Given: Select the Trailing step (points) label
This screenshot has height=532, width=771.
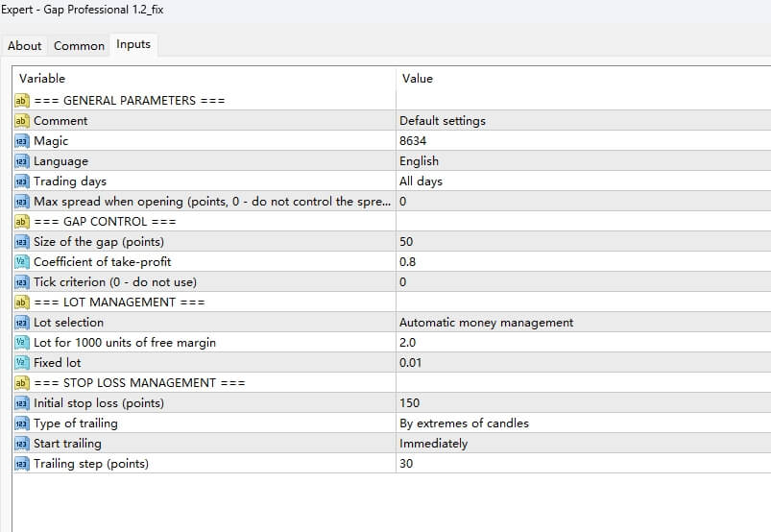Looking at the screenshot, I should click(x=91, y=464).
